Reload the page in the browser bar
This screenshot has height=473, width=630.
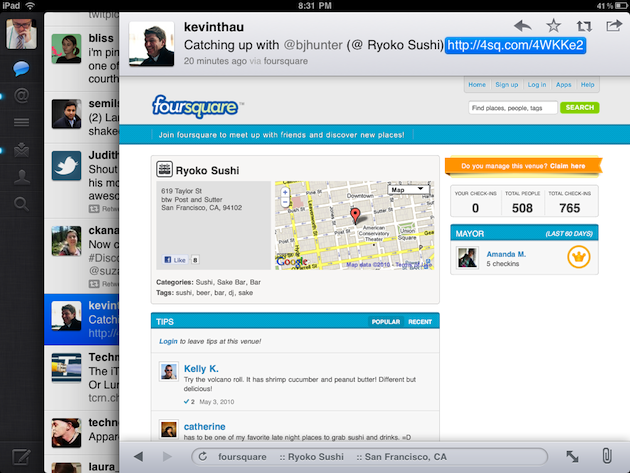(x=202, y=456)
